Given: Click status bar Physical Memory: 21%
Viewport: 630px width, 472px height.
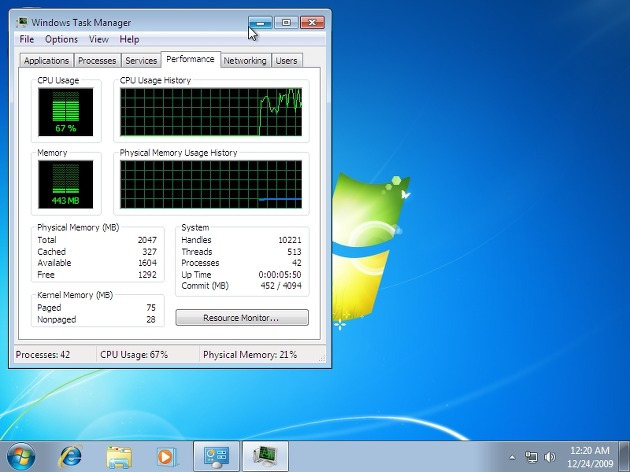Looking at the screenshot, I should tap(250, 355).
